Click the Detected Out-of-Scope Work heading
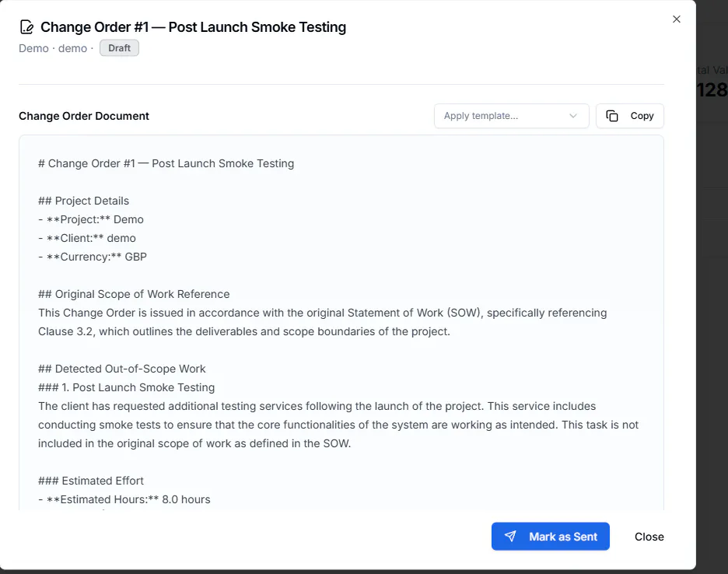Screen dimensions: 728x574 (121, 369)
